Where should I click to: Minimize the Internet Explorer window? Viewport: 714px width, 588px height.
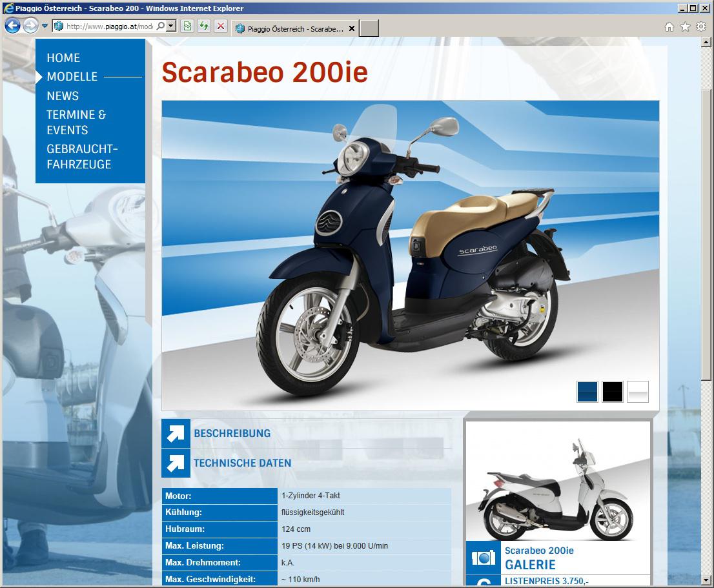click(682, 8)
